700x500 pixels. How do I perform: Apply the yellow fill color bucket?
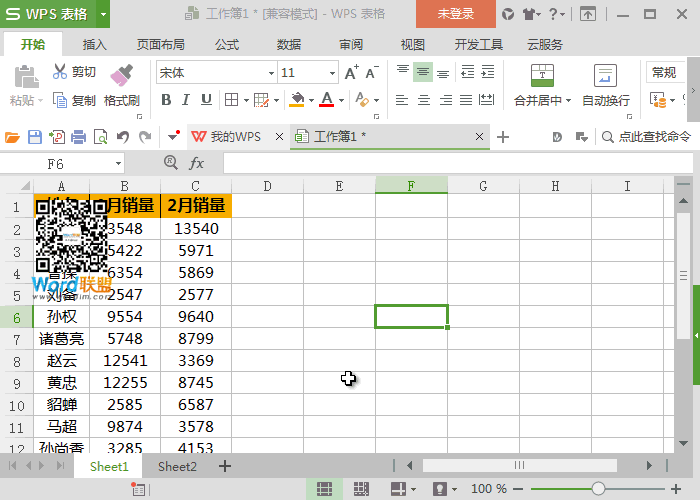pos(296,100)
